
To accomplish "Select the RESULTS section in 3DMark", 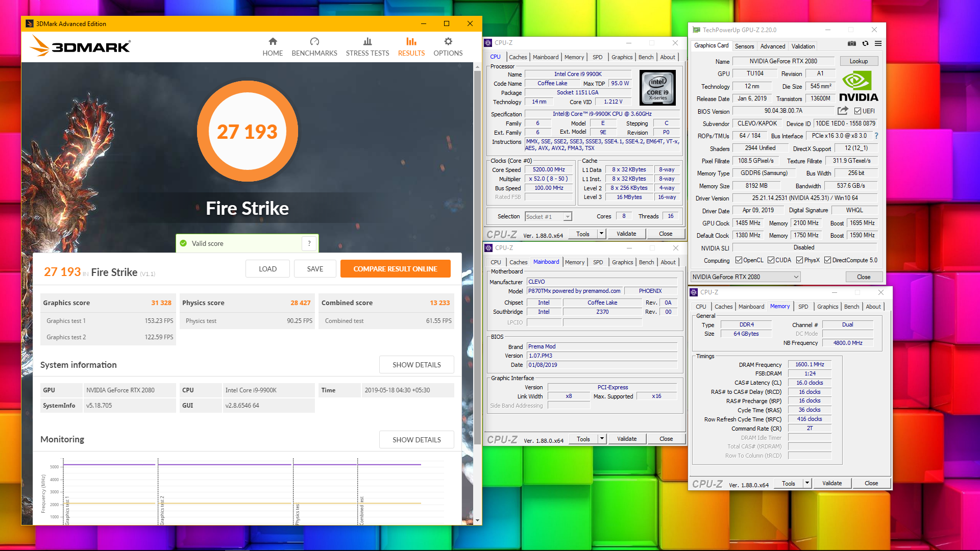I will (x=411, y=47).
